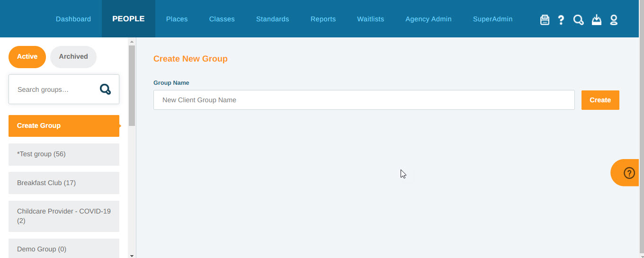Select Create Group in sidebar
The width and height of the screenshot is (644, 258).
(x=64, y=126)
